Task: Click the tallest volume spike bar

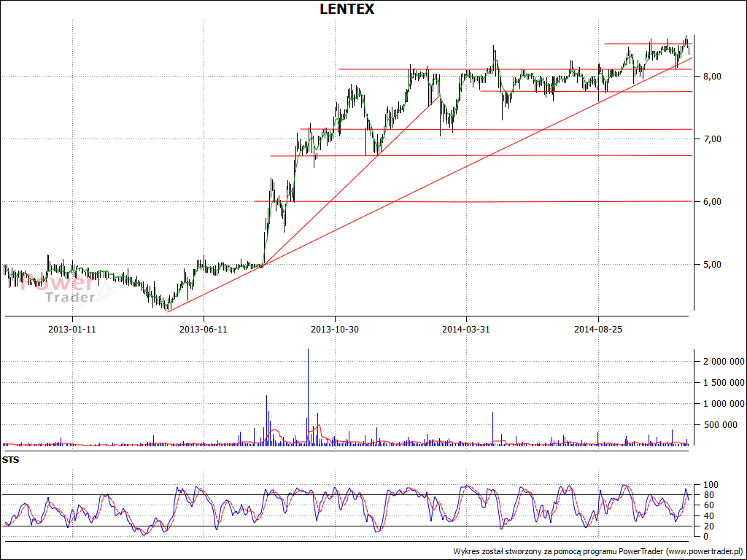Action: pos(309,397)
